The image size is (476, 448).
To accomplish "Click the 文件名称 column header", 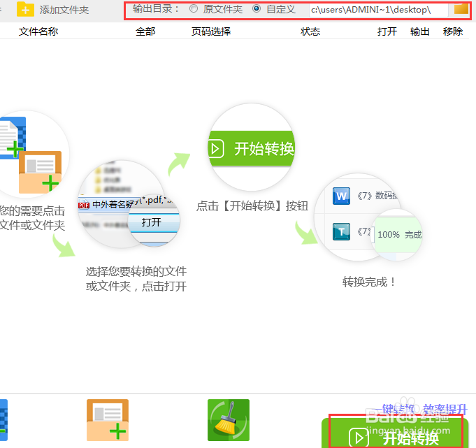I will (x=38, y=31).
